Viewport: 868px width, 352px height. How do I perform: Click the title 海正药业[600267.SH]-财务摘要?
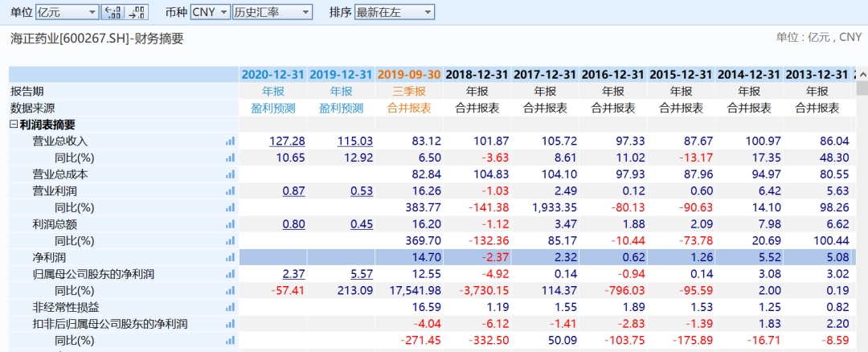[x=97, y=39]
